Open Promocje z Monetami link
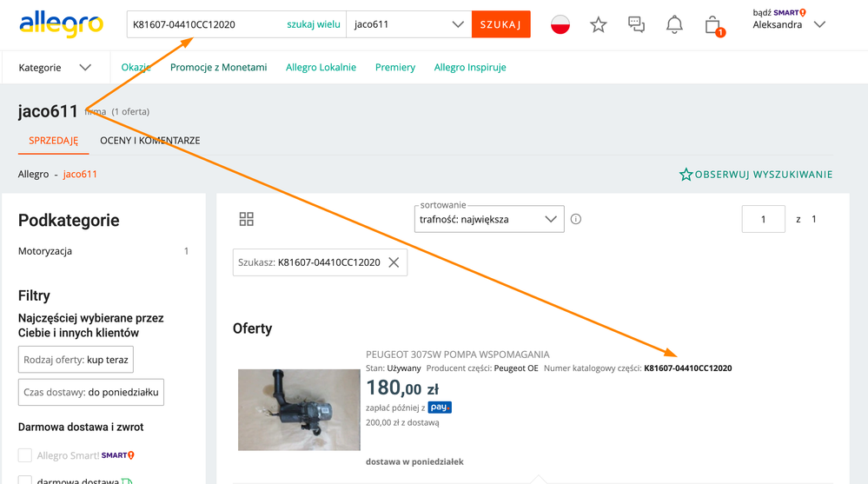 click(218, 67)
